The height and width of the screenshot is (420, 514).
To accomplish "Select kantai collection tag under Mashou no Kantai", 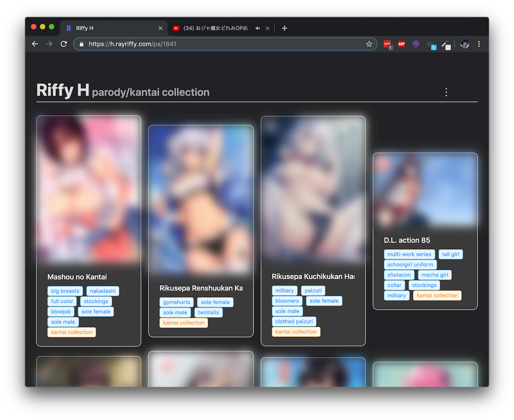I will [72, 332].
